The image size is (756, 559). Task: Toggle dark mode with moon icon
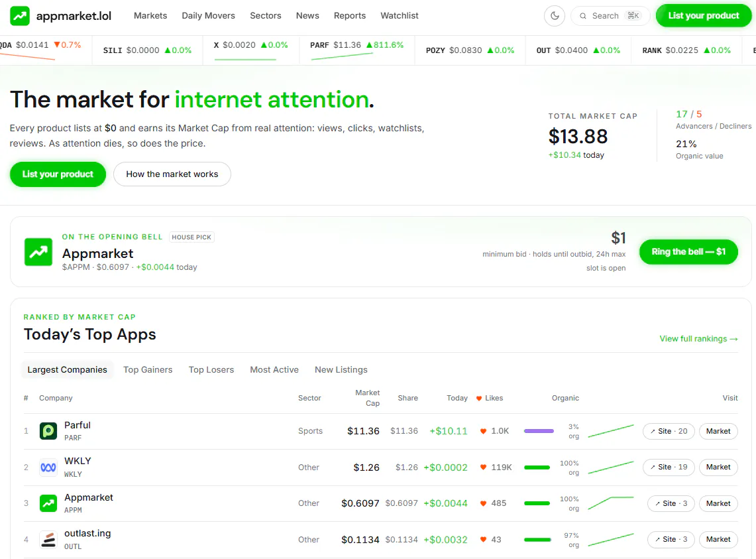click(555, 16)
